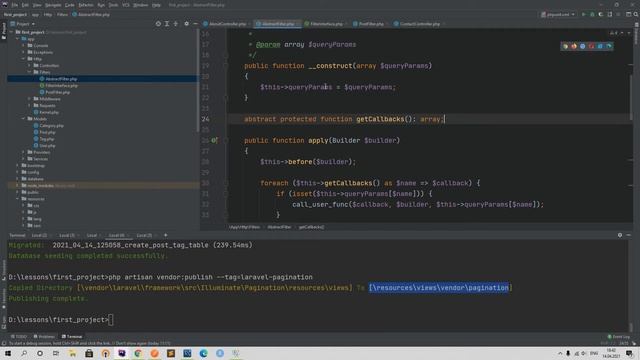The image size is (640, 360).
Task: Collapse the Http folder in tree
Action: tap(24, 59)
